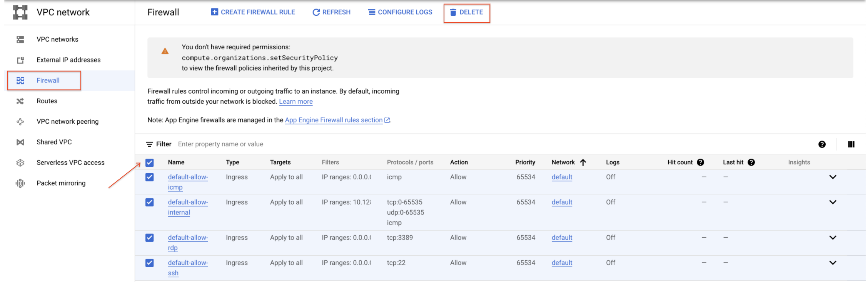
Task: Expand the default-allow-ssh row details
Action: click(x=833, y=263)
